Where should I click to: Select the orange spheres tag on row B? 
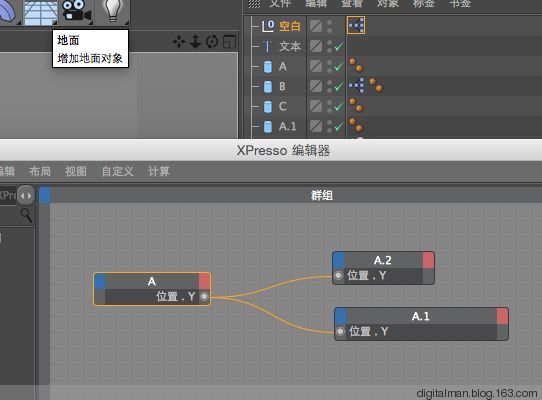point(376,85)
